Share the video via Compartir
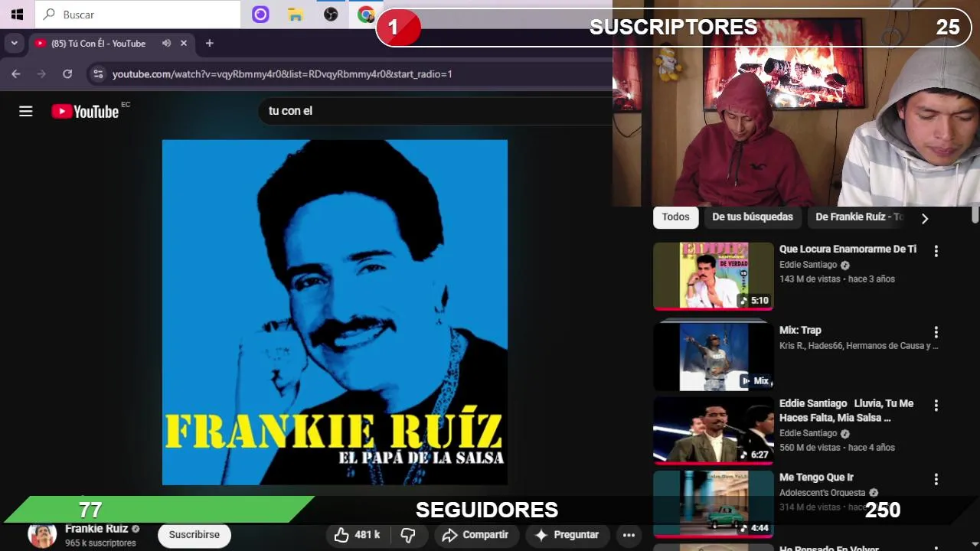Image resolution: width=980 pixels, height=551 pixels. 475,535
